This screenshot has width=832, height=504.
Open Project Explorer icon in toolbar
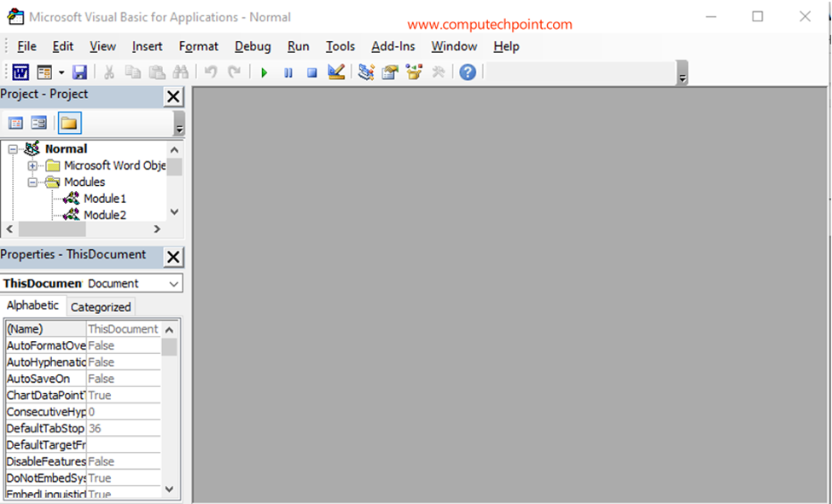pos(366,72)
